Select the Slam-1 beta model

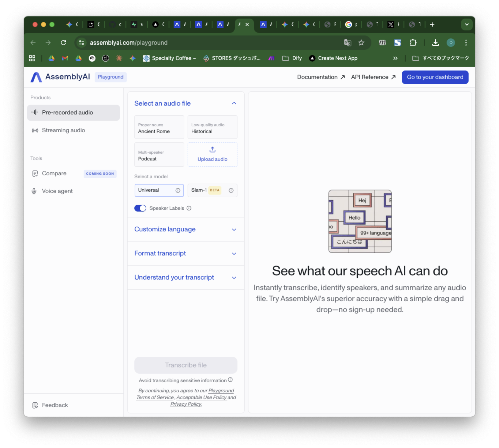coord(212,190)
